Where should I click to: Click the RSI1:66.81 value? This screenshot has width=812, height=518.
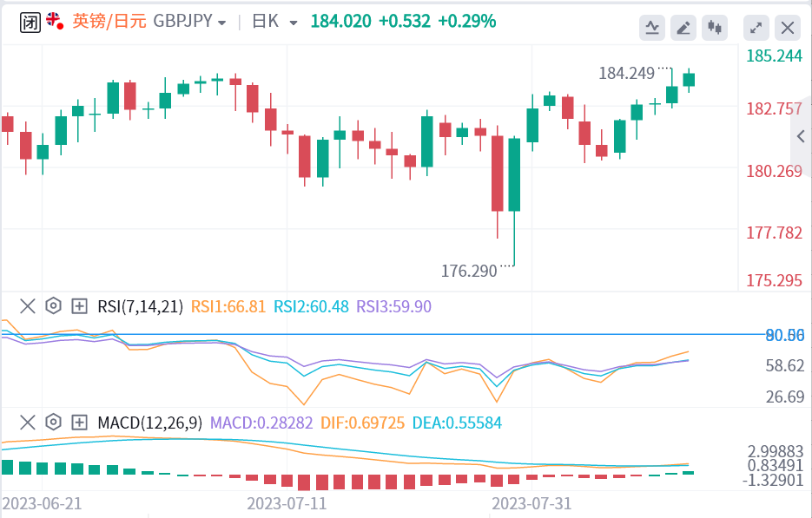pos(228,307)
